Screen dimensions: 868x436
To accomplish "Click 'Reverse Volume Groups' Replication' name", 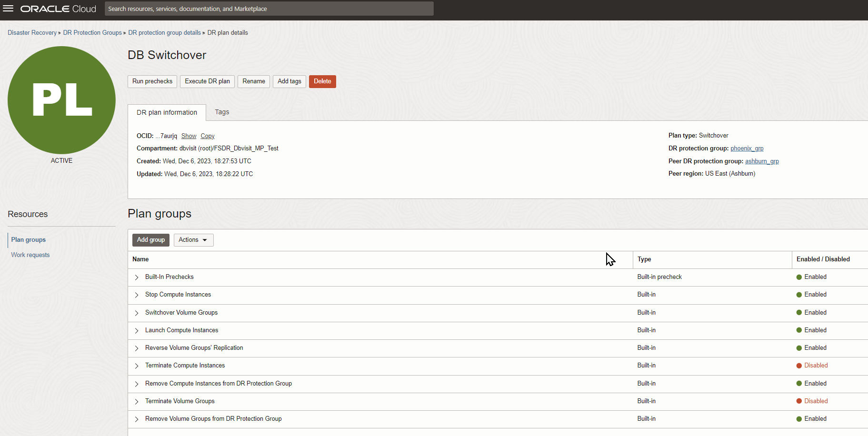I will (x=194, y=348).
